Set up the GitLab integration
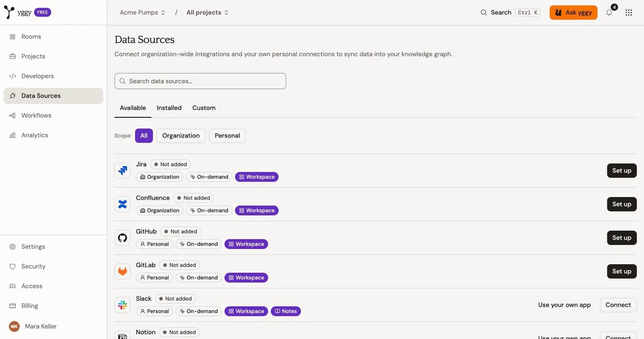Screen dimensions: 644x339 (622, 271)
